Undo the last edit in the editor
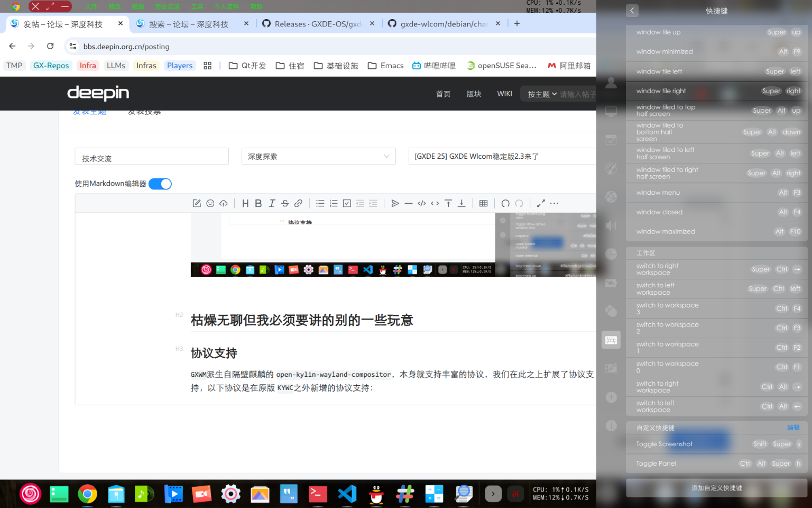This screenshot has height=508, width=812. click(x=505, y=203)
